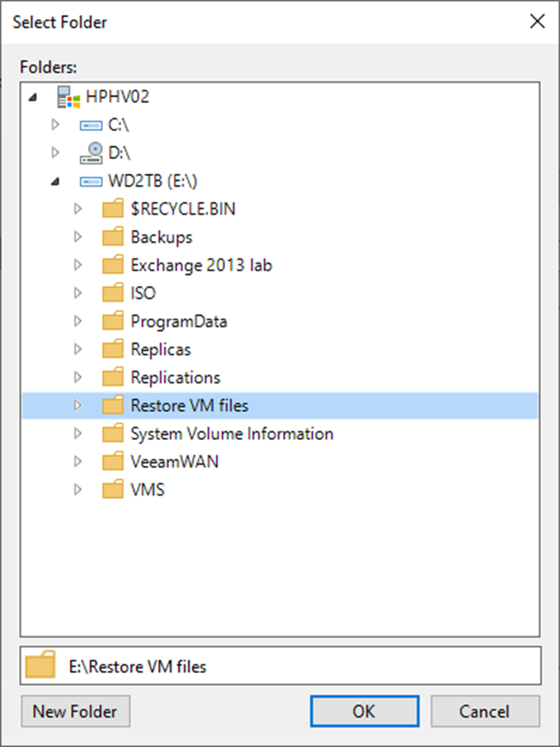
Task: Select the VMS folder icon
Action: pos(113,489)
